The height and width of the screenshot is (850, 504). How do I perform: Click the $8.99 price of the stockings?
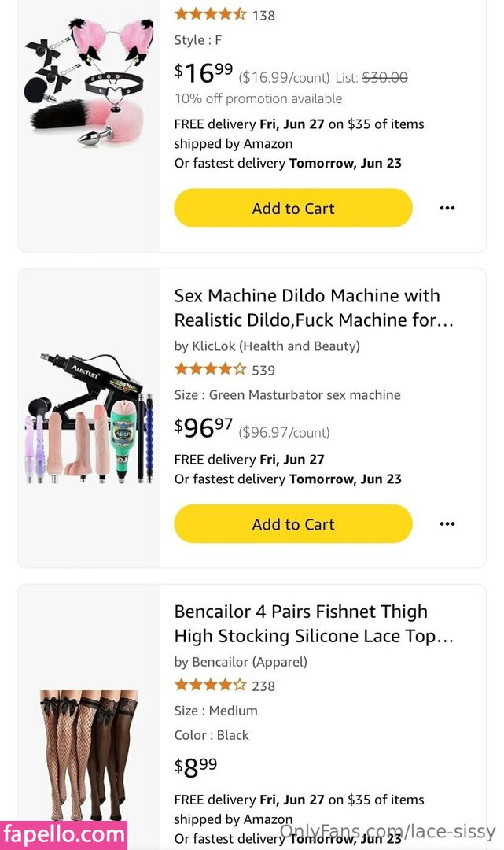(196, 766)
